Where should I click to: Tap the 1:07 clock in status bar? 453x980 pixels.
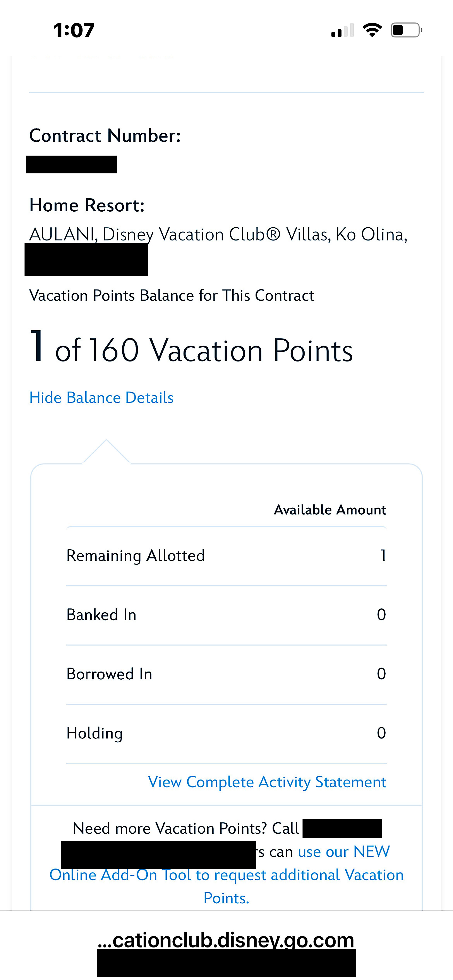click(x=74, y=30)
